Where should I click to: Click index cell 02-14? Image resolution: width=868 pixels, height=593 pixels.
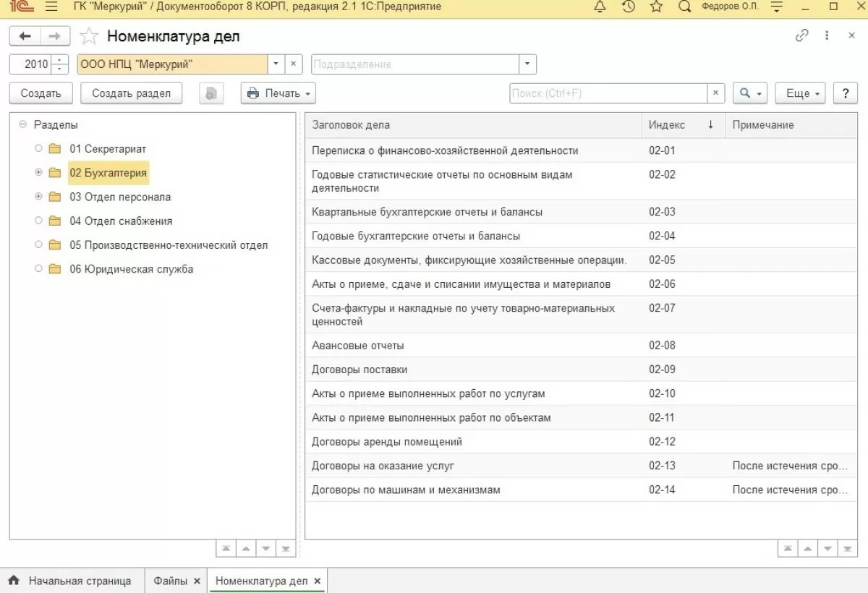point(683,490)
